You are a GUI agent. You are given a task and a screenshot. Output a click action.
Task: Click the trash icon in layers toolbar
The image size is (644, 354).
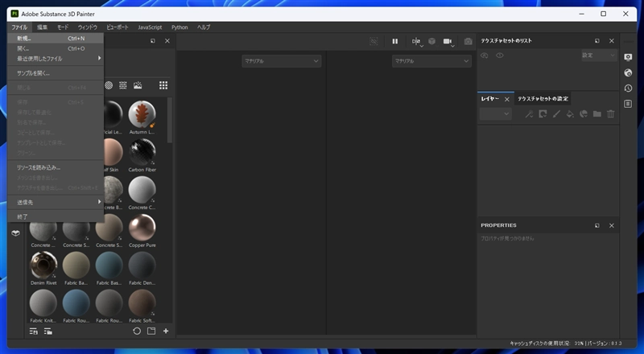(612, 114)
